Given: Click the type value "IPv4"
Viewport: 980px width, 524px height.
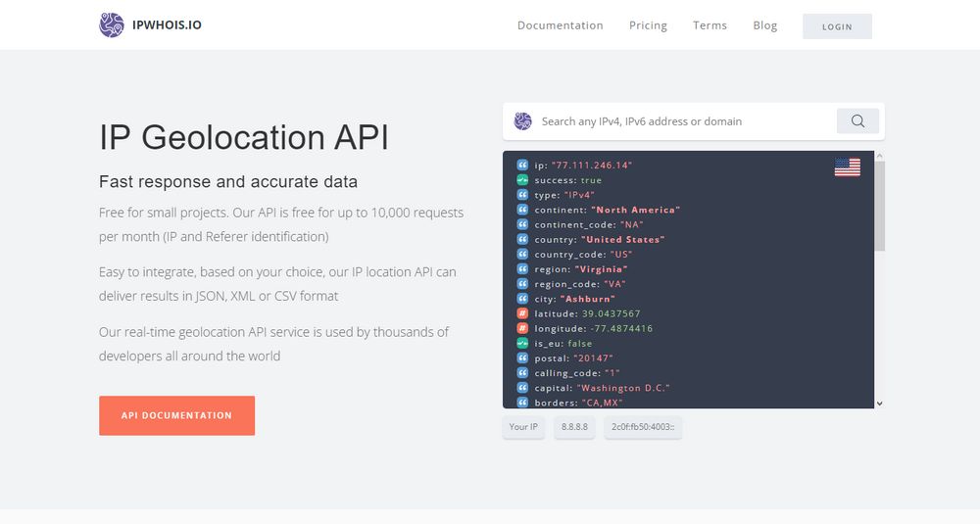Looking at the screenshot, I should point(579,195).
